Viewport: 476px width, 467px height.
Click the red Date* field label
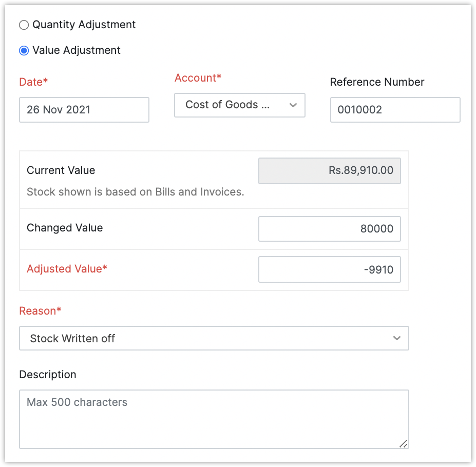[33, 82]
